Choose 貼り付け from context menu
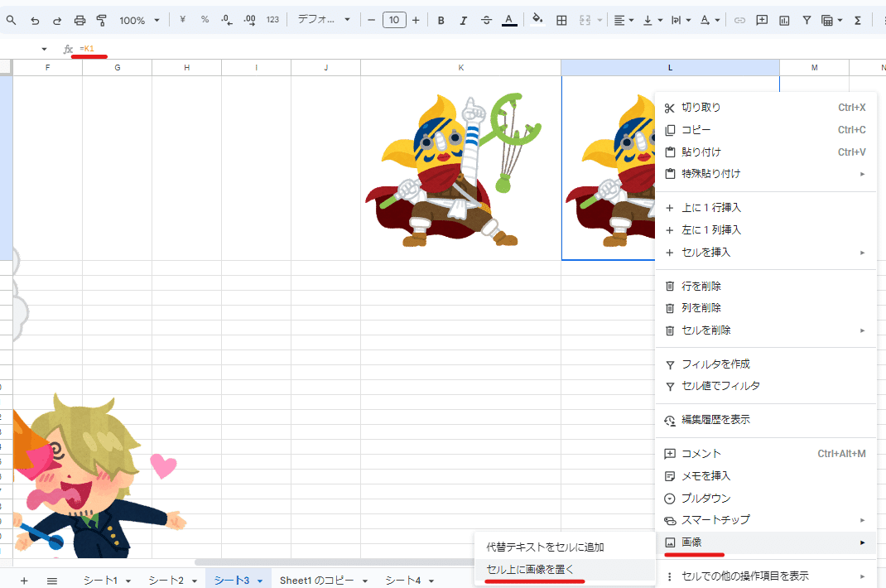Viewport: 886px width, 588px height. click(x=765, y=152)
